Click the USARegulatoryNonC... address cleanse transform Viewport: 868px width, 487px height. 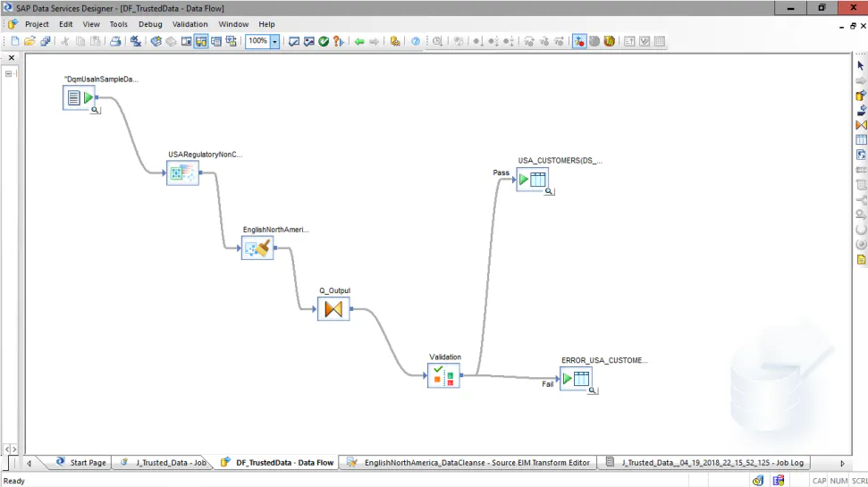pos(182,173)
